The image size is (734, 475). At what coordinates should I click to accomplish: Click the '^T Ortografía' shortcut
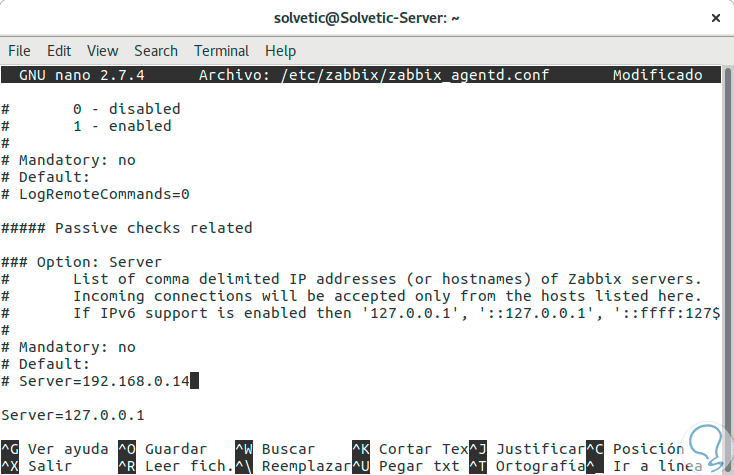(x=528, y=466)
